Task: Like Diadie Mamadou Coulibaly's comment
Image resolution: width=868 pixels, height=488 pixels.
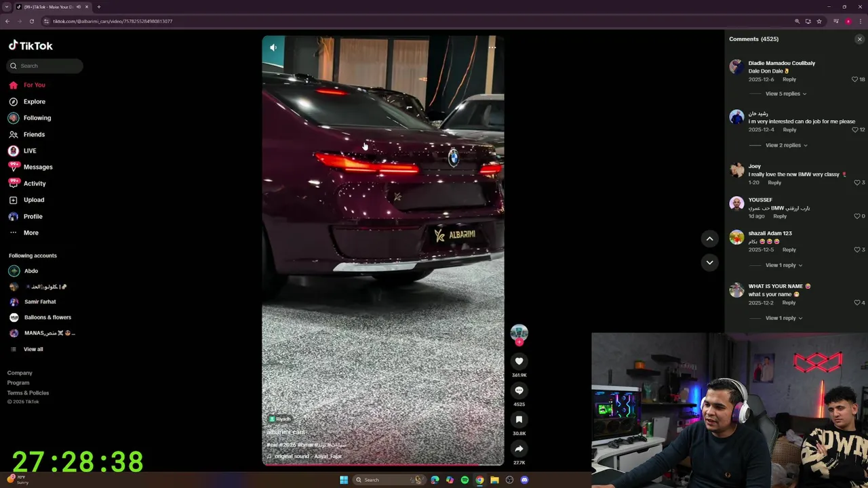Action: tap(854, 79)
